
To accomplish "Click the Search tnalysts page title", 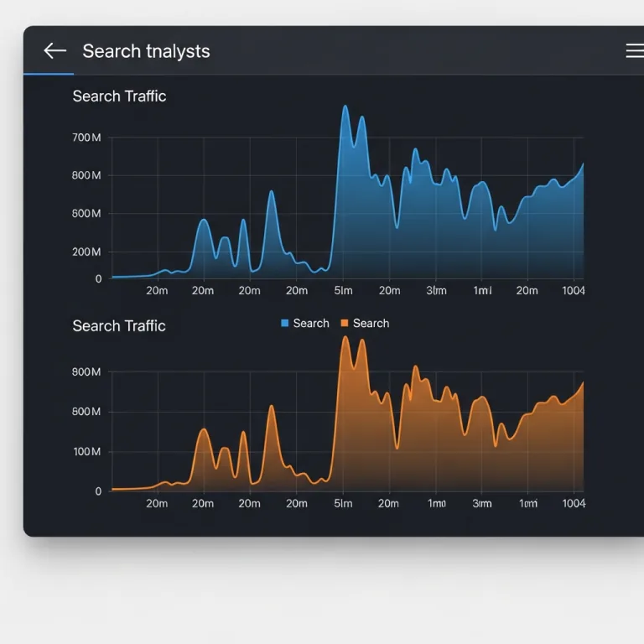I will click(x=146, y=51).
